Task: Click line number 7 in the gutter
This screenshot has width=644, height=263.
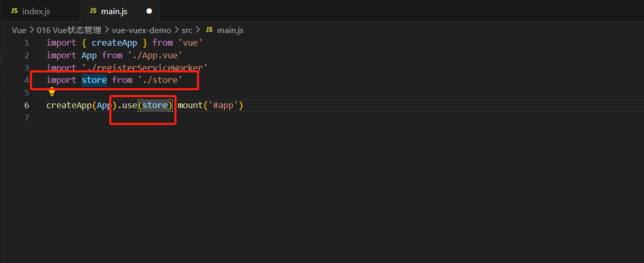Action: click(x=26, y=118)
